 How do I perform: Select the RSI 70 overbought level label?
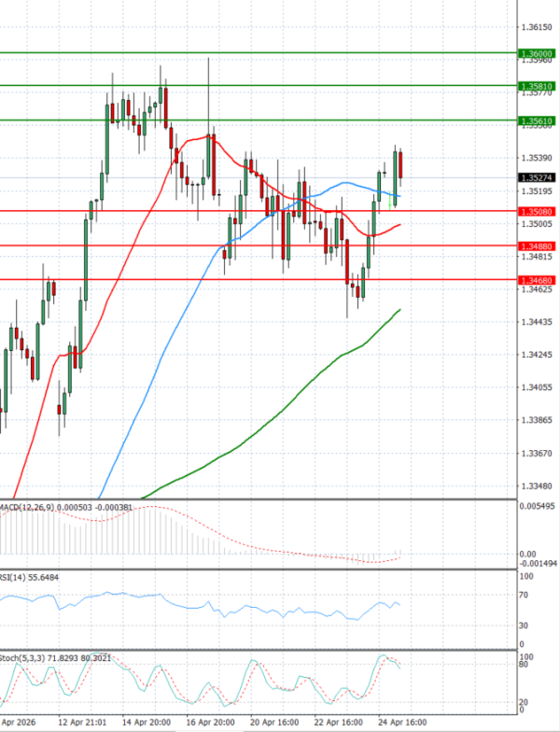pos(524,594)
